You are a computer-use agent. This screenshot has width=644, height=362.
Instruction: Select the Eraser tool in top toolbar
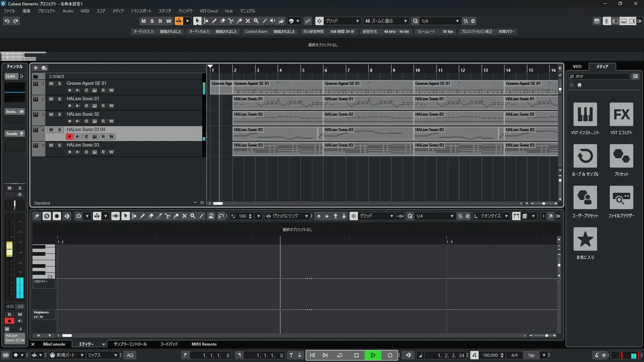point(222,21)
